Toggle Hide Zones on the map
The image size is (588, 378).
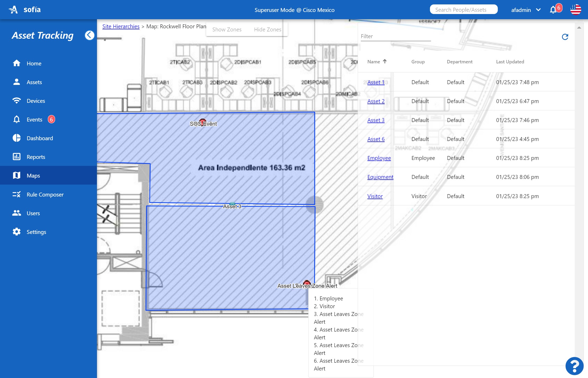(267, 30)
